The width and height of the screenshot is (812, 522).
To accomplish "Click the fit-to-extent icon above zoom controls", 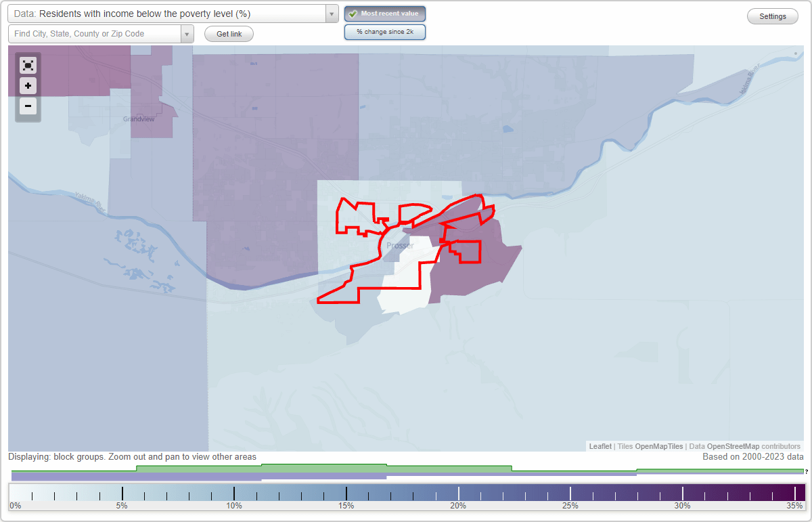I will tap(28, 65).
